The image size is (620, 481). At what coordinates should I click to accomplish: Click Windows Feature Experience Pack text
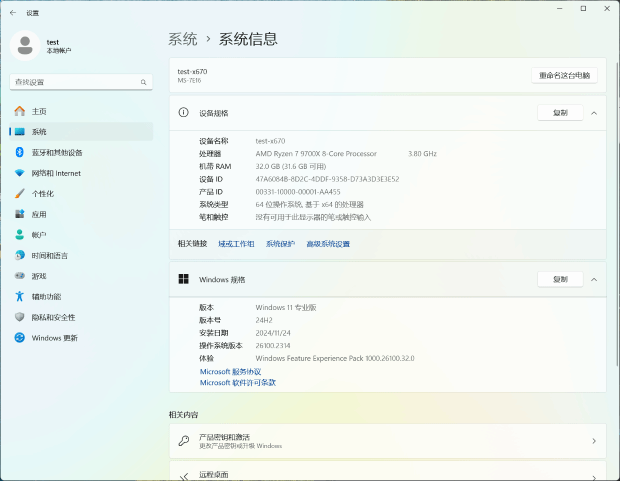(x=335, y=358)
